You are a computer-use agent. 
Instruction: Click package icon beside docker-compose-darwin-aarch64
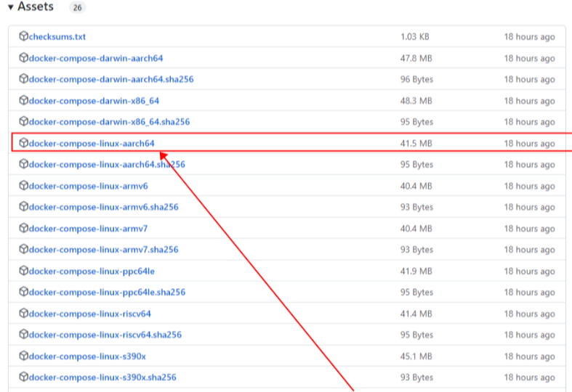click(x=24, y=57)
